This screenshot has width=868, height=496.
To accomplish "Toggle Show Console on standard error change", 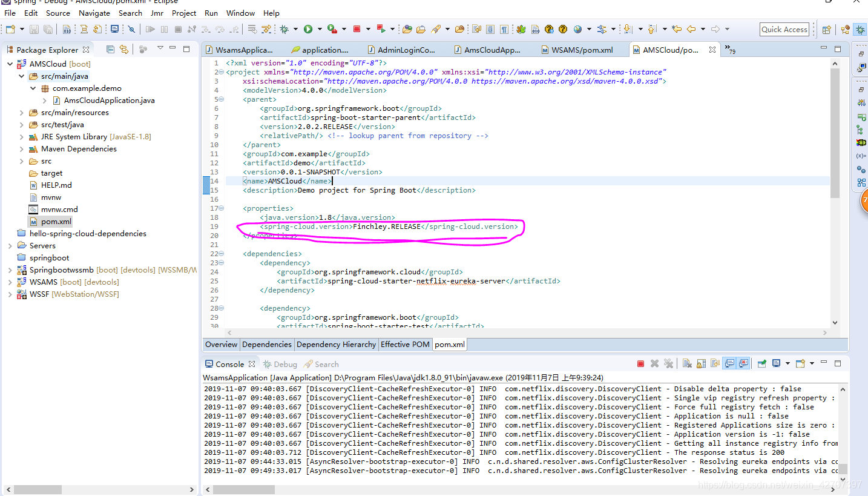I will (x=744, y=364).
